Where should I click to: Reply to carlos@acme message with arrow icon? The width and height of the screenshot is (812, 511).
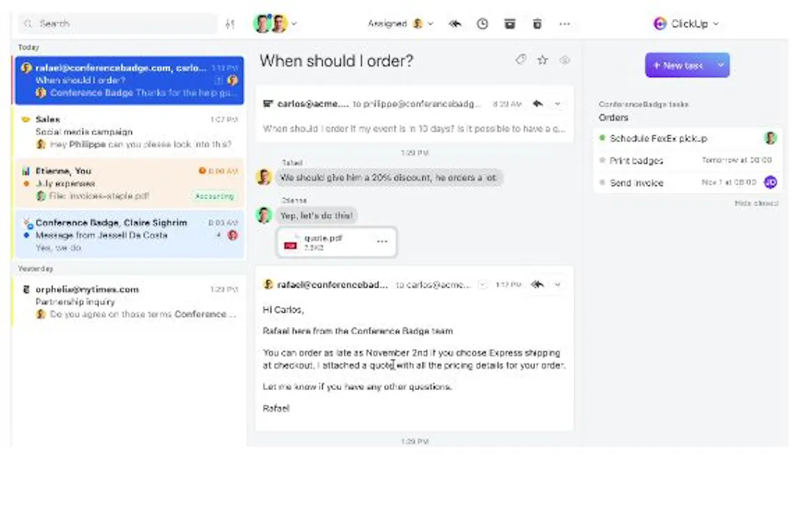(537, 104)
